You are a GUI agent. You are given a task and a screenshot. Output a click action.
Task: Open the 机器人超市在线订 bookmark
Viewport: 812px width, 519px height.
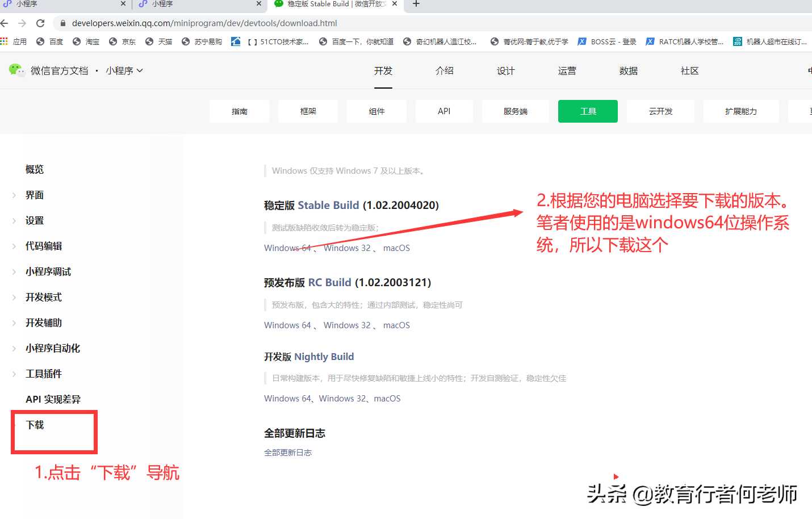pos(771,41)
